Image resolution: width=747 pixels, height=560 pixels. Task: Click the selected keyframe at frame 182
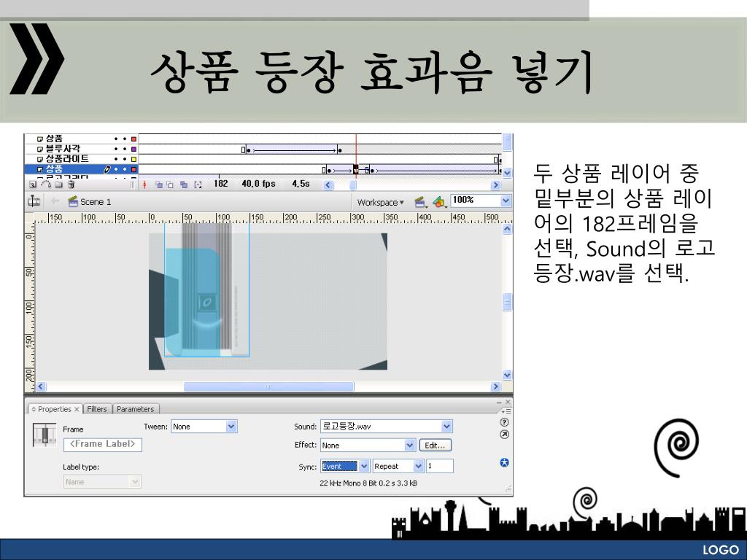coord(356,169)
